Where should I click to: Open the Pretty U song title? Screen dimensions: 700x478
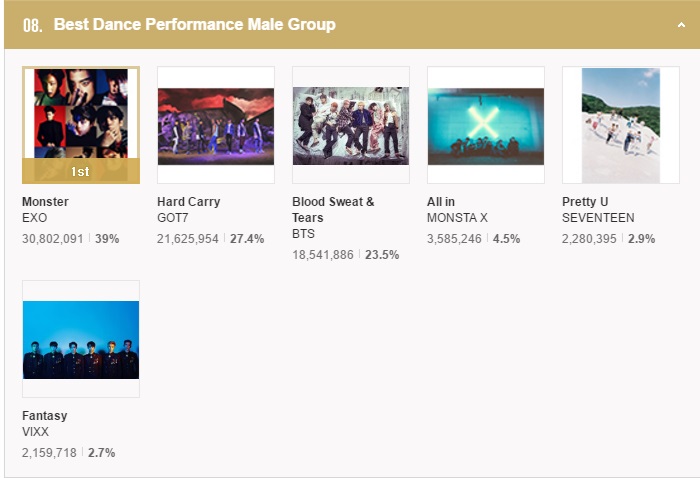585,202
